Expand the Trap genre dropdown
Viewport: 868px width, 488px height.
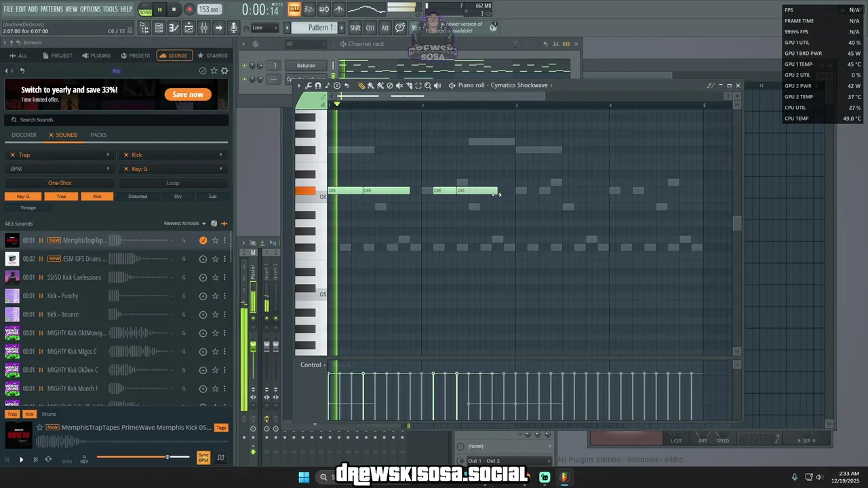coord(60,155)
